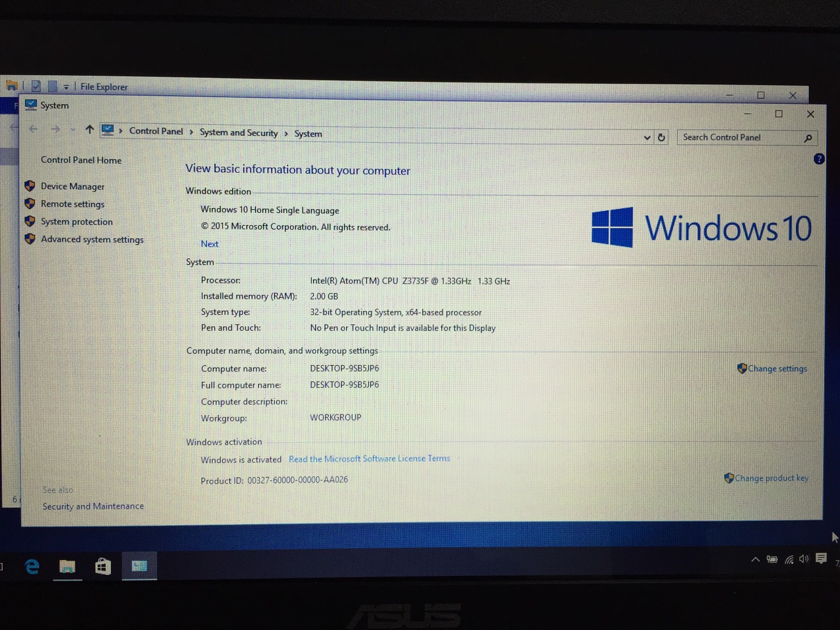Viewport: 840px width, 630px height.
Task: Open Advanced system settings
Action: point(92,239)
